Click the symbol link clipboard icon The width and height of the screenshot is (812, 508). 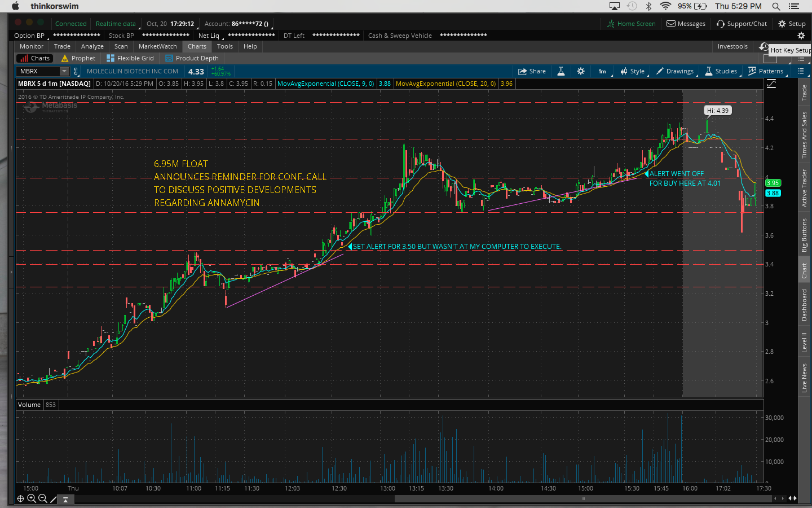pos(76,71)
